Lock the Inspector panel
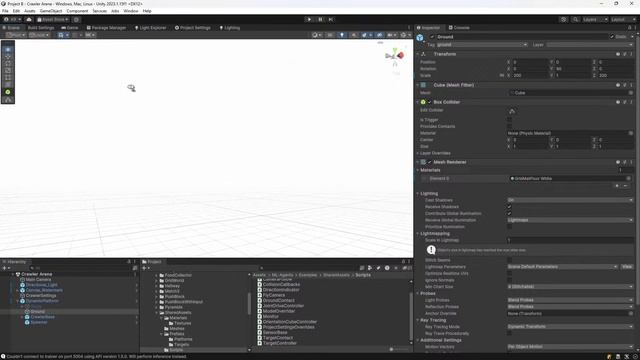 coord(629,28)
